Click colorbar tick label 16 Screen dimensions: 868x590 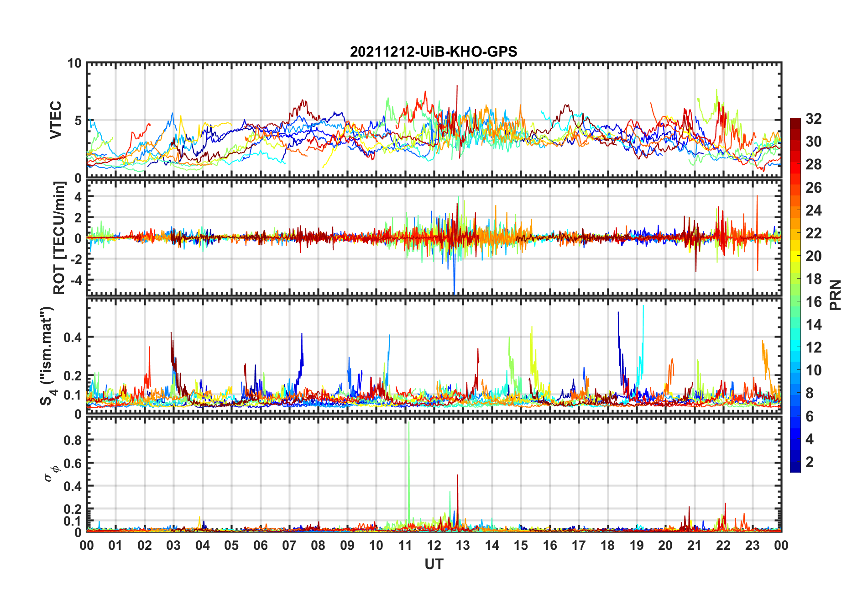click(x=813, y=302)
